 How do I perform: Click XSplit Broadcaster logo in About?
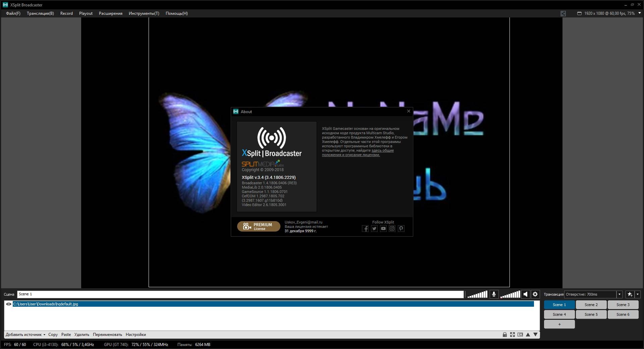(x=272, y=142)
